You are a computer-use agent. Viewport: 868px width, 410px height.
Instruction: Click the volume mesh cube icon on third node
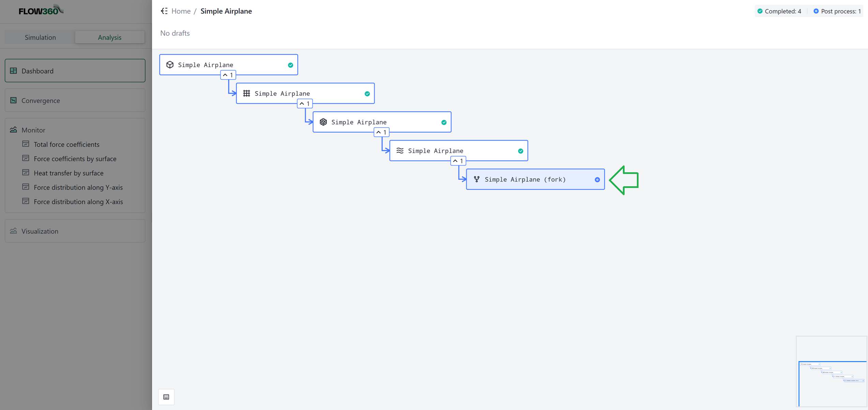pyautogui.click(x=323, y=122)
